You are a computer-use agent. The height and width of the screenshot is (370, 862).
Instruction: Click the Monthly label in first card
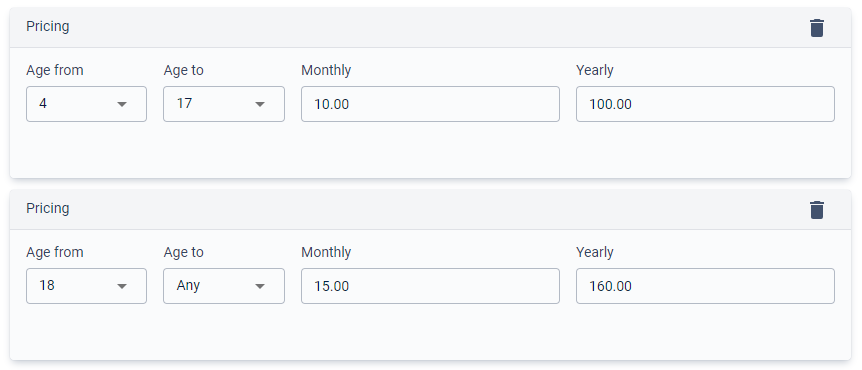coord(326,70)
